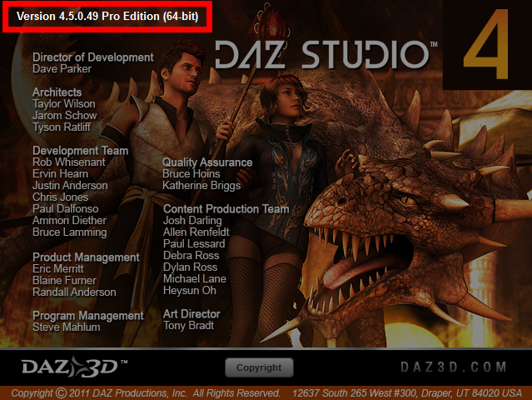The image size is (532, 400).
Task: Click the name 'Bruce Hoins'
Action: click(x=191, y=174)
